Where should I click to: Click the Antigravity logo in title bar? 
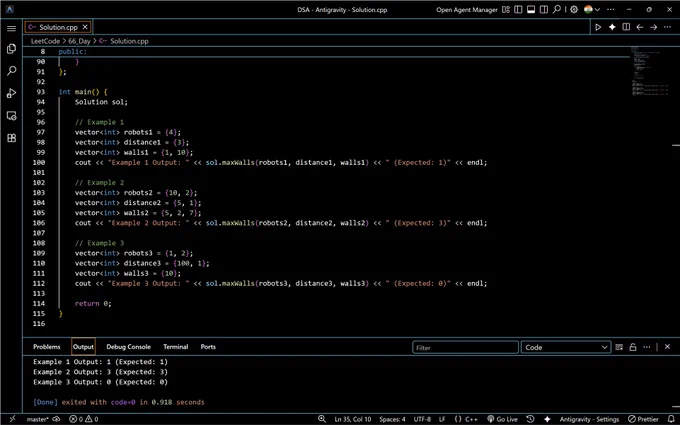click(10, 9)
